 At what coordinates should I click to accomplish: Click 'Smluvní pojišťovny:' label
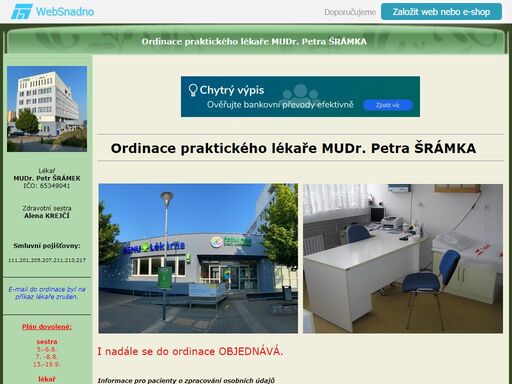pos(47,246)
